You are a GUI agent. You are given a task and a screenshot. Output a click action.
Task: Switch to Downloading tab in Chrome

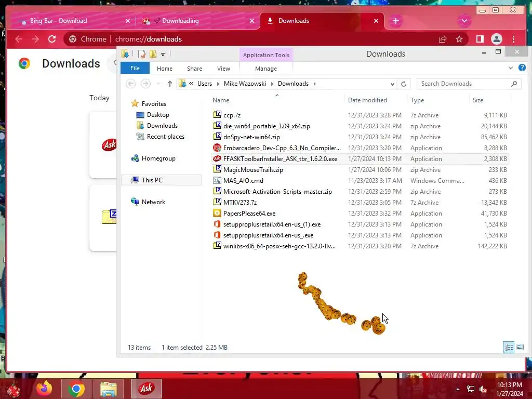pos(198,21)
